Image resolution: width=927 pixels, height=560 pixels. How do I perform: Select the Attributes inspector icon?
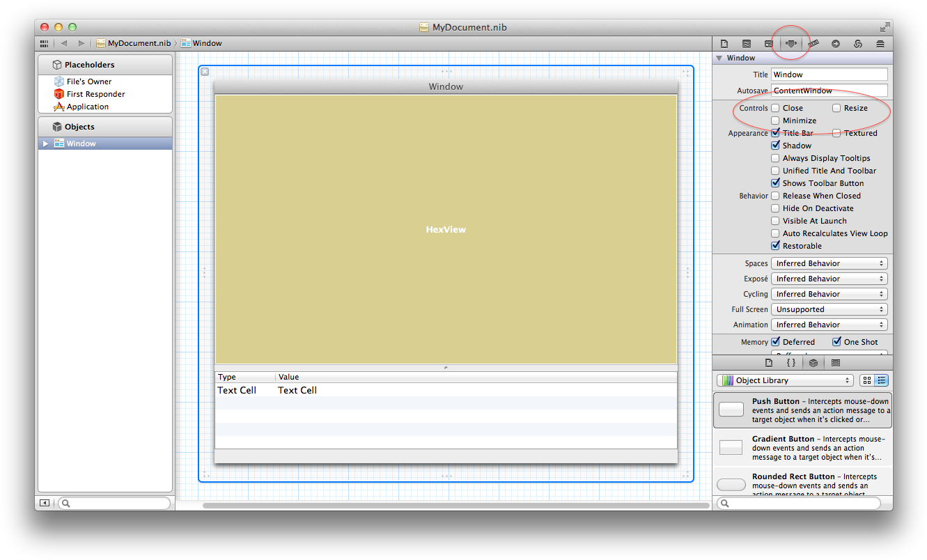(x=790, y=43)
